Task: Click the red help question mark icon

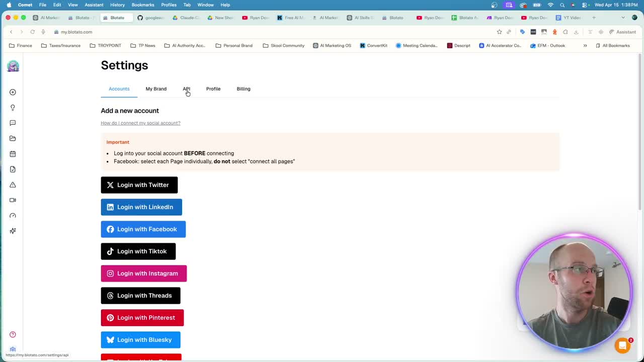Action: click(x=13, y=334)
